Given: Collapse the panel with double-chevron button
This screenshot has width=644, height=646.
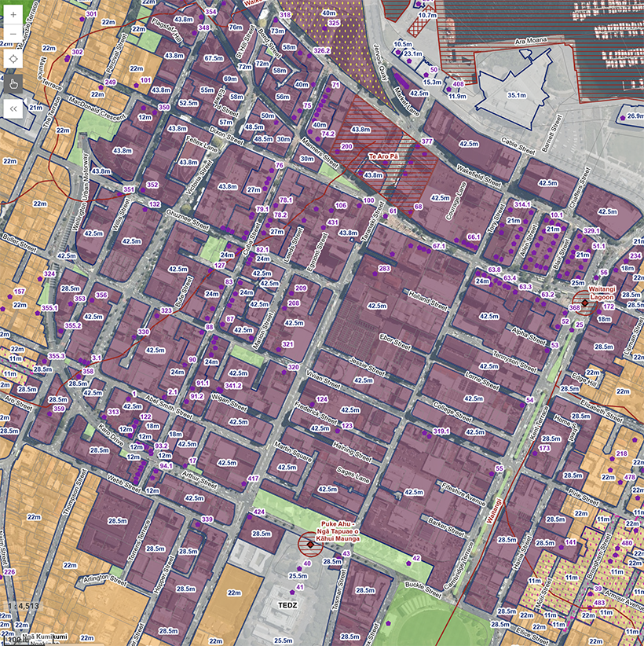Looking at the screenshot, I should click(13, 109).
